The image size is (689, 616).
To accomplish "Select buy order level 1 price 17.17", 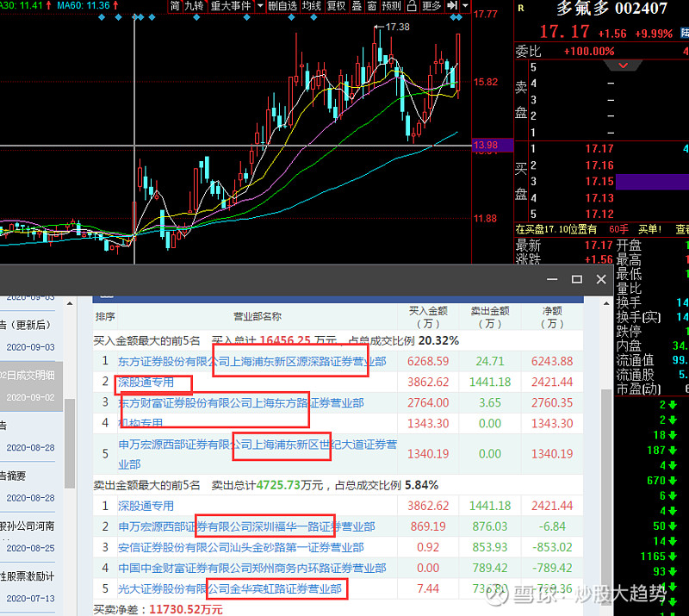I will [599, 148].
